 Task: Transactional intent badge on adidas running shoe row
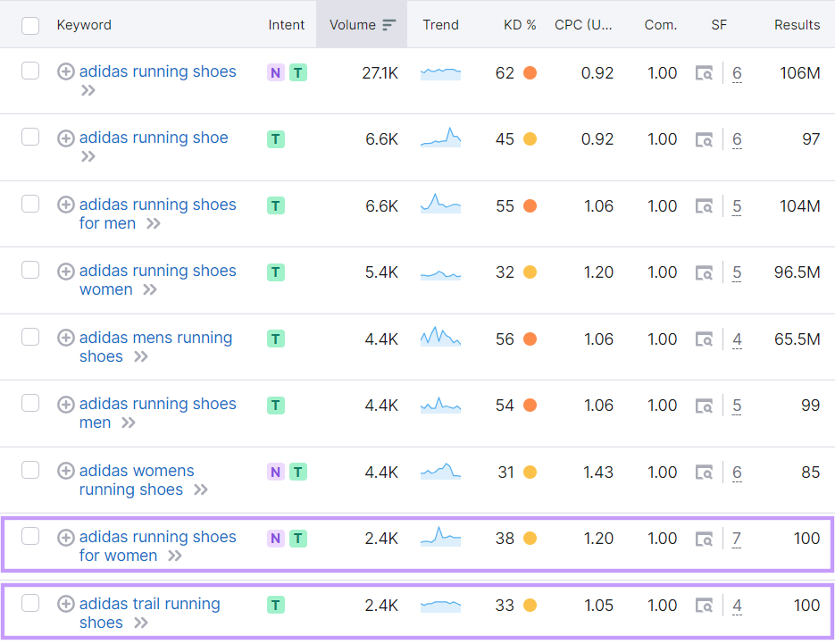tap(275, 139)
